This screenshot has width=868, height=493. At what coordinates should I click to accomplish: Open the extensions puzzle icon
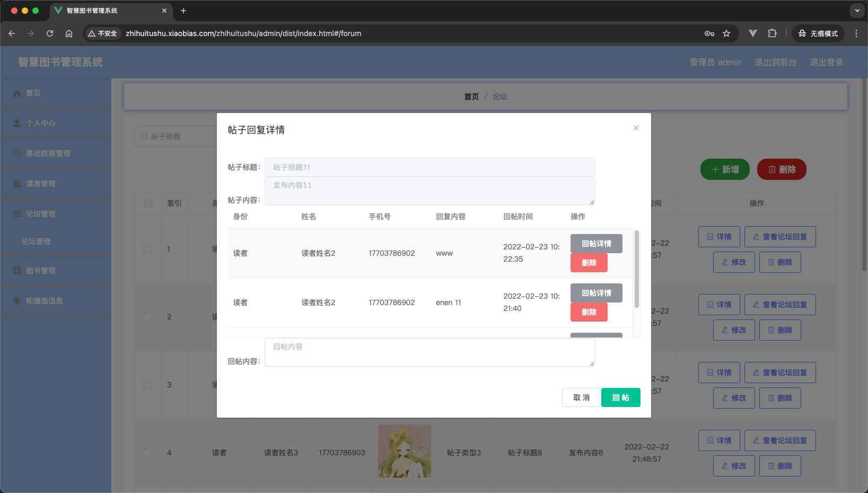[x=772, y=33]
